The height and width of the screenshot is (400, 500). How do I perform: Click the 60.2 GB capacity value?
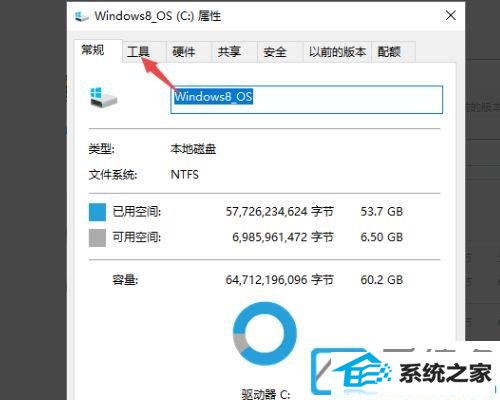[382, 280]
